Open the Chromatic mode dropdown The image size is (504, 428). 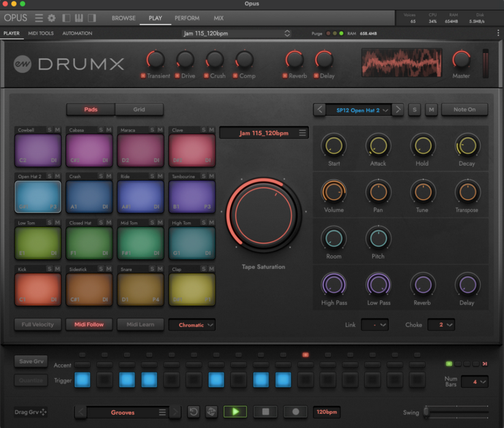(x=192, y=325)
